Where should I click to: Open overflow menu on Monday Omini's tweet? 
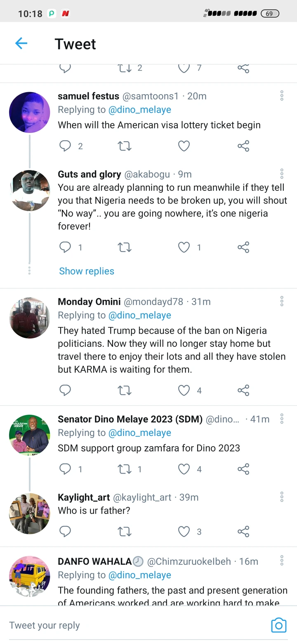pyautogui.click(x=282, y=301)
